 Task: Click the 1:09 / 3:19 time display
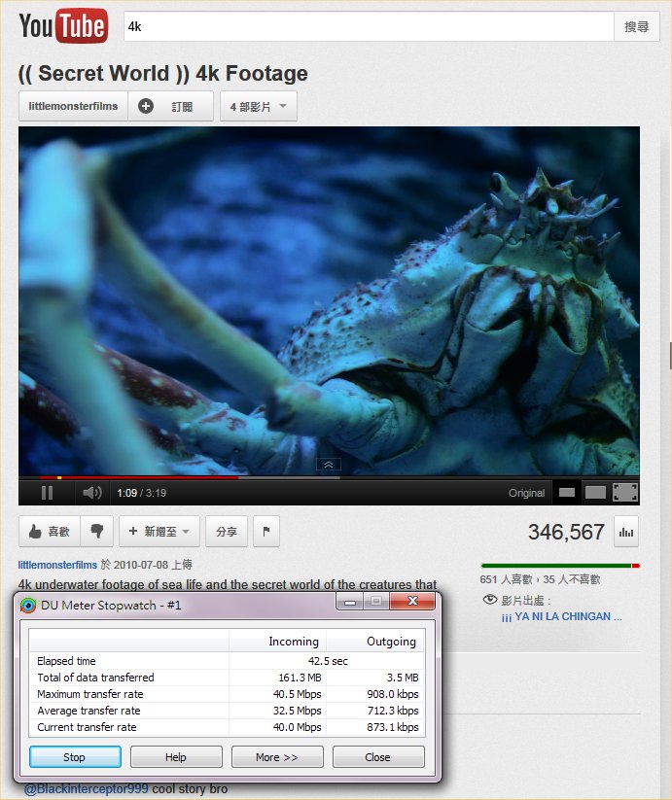[x=141, y=493]
